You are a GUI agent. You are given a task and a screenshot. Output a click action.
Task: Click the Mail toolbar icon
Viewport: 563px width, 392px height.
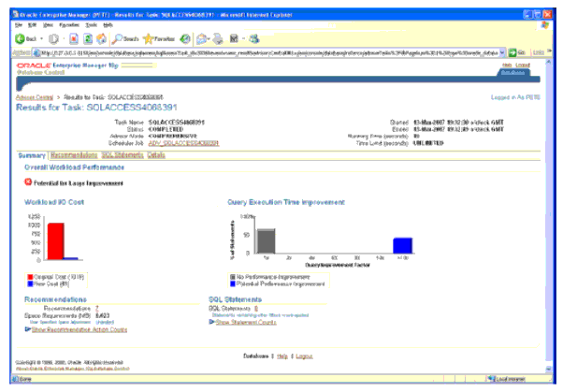(201, 38)
